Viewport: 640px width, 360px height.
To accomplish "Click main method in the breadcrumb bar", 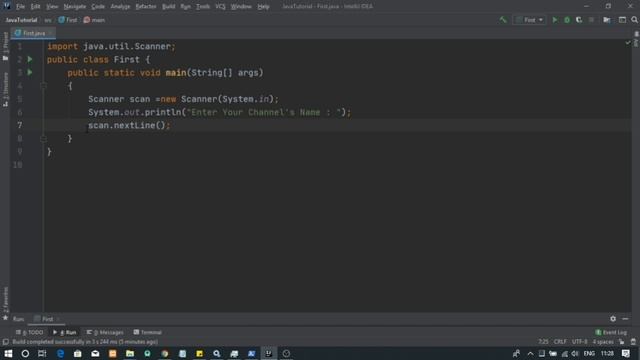I will 94,20.
